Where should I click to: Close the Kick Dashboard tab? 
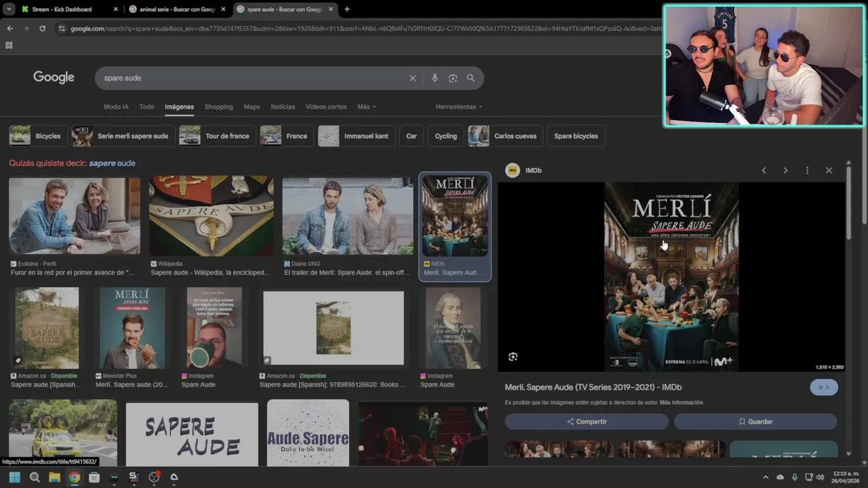tap(115, 9)
